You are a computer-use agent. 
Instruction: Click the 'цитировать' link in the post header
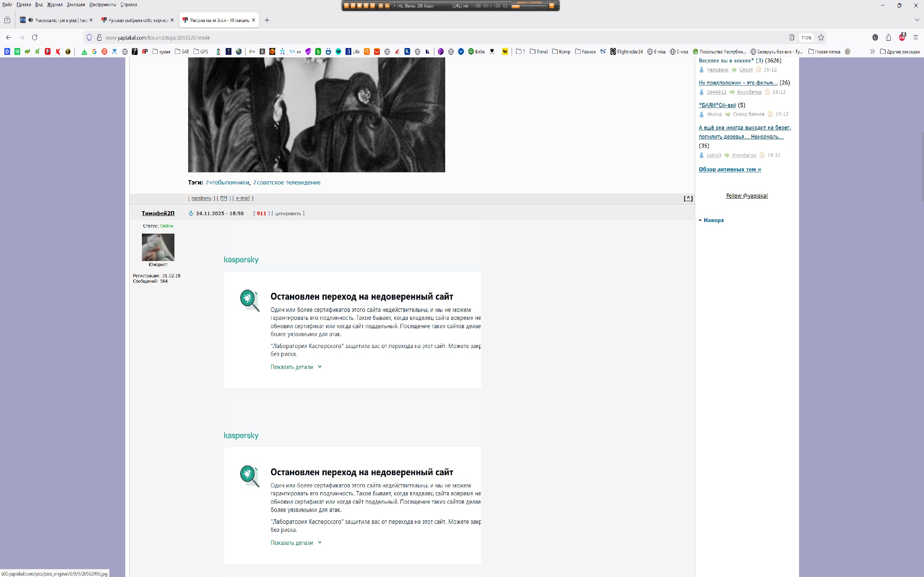point(288,213)
